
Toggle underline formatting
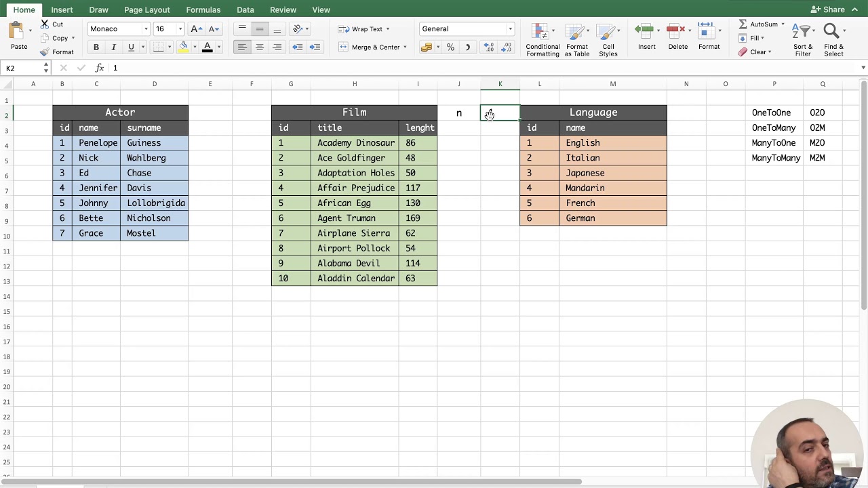coord(131,47)
